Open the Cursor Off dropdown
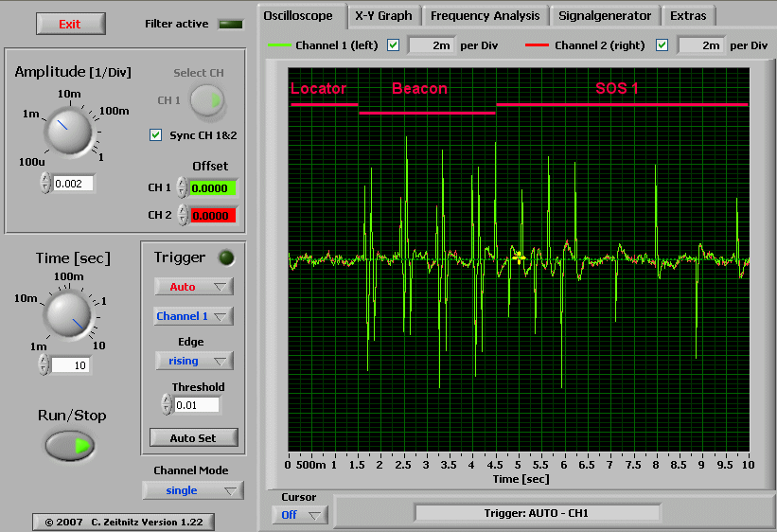 pos(300,515)
